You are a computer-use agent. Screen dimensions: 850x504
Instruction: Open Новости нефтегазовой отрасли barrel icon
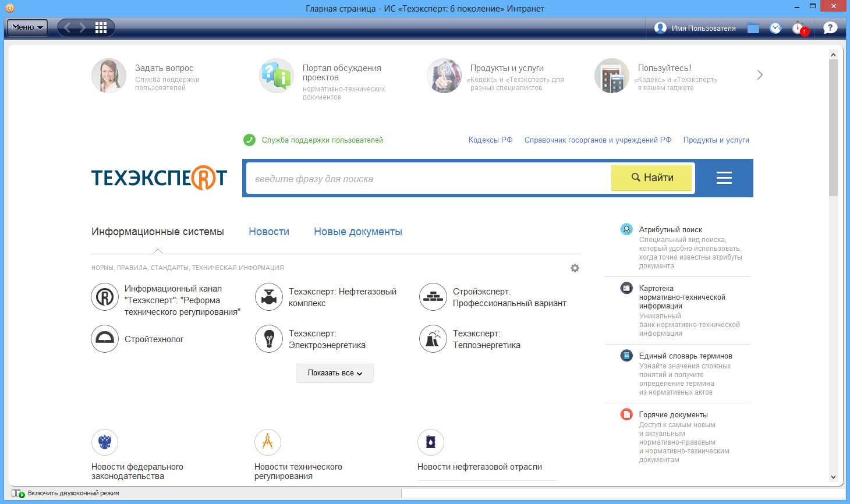(x=431, y=443)
